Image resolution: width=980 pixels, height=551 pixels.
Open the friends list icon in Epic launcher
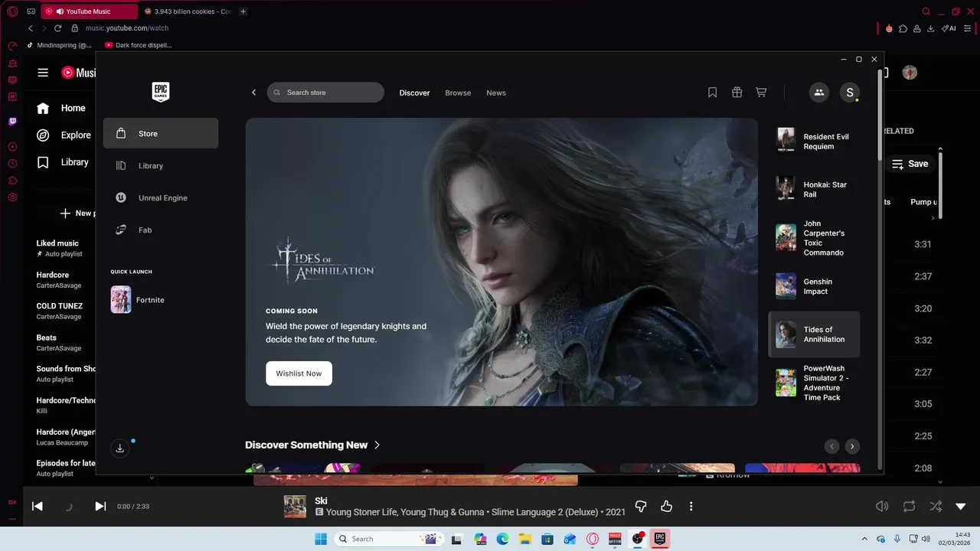point(818,93)
